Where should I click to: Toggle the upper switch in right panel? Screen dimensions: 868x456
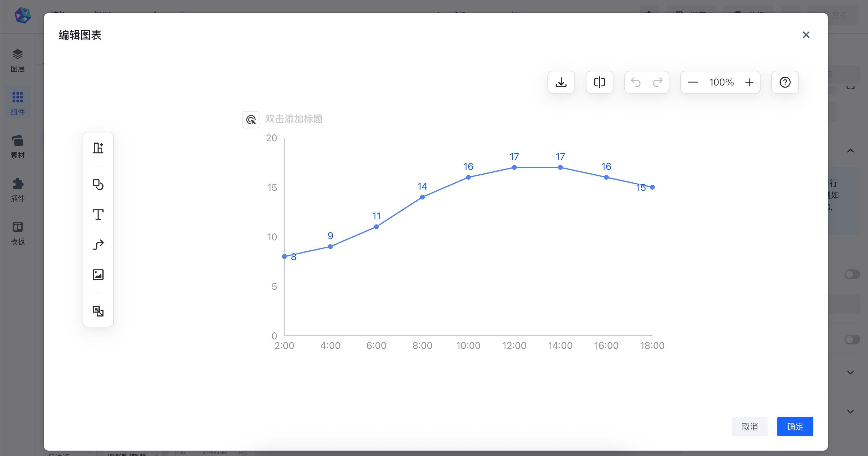852,274
